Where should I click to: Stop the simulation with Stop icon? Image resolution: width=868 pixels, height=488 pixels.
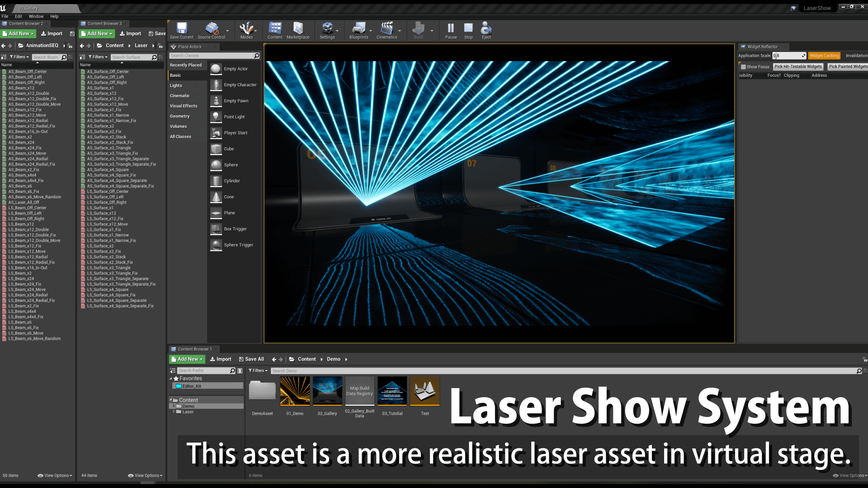click(468, 31)
